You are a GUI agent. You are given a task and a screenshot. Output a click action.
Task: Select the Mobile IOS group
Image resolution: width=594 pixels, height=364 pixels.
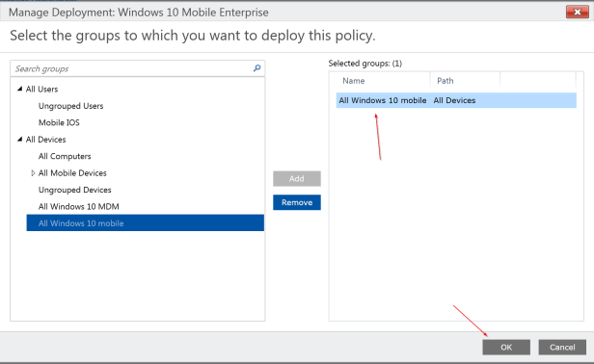click(59, 122)
